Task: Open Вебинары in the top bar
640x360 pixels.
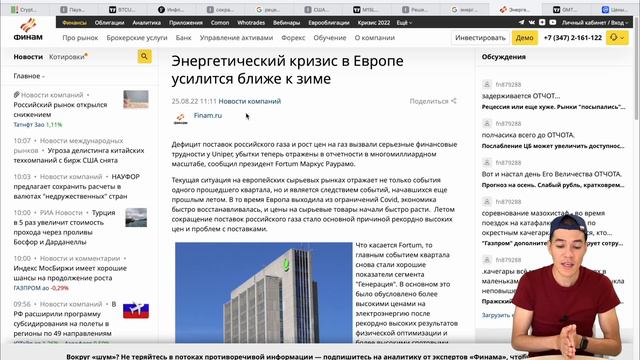Action: [287, 22]
